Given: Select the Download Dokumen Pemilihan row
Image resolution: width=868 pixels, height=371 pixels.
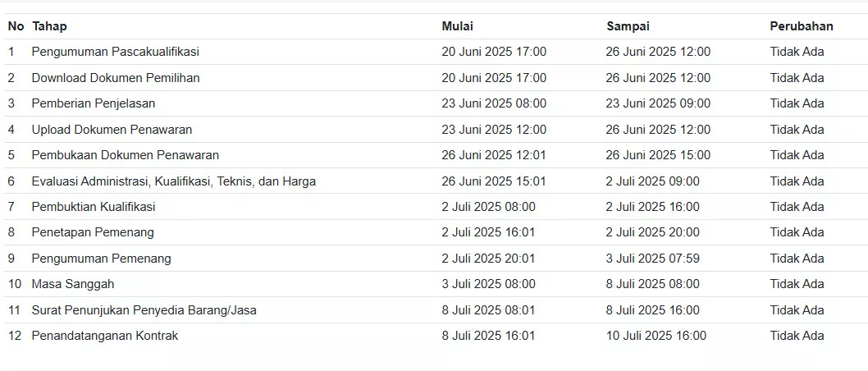Looking at the screenshot, I should click(434, 78).
